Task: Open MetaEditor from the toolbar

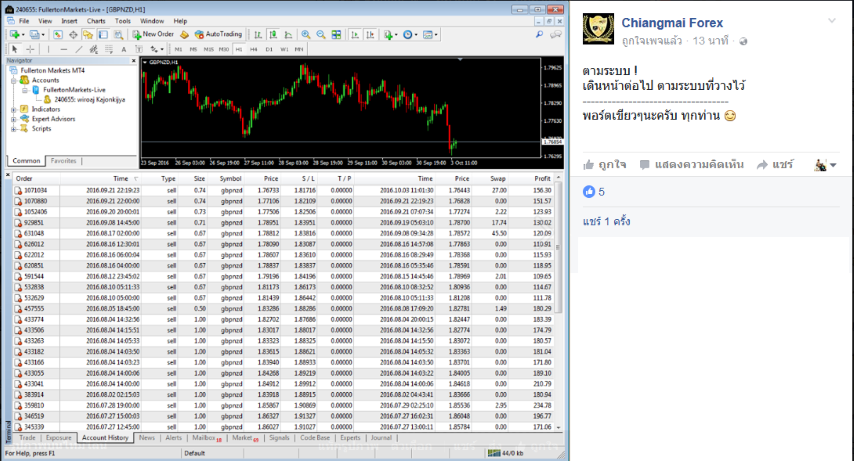Action: (x=184, y=34)
